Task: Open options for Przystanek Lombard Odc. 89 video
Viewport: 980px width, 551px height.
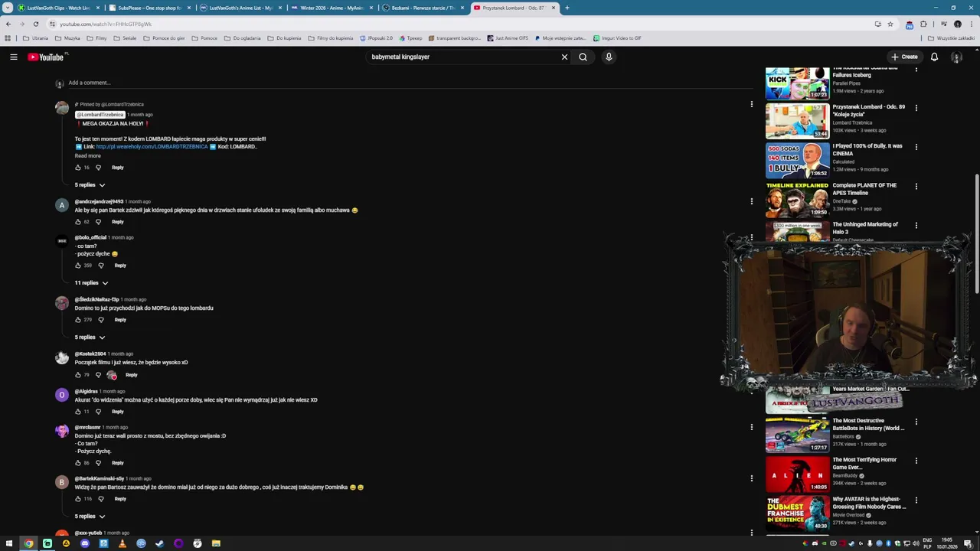Action: (x=916, y=108)
